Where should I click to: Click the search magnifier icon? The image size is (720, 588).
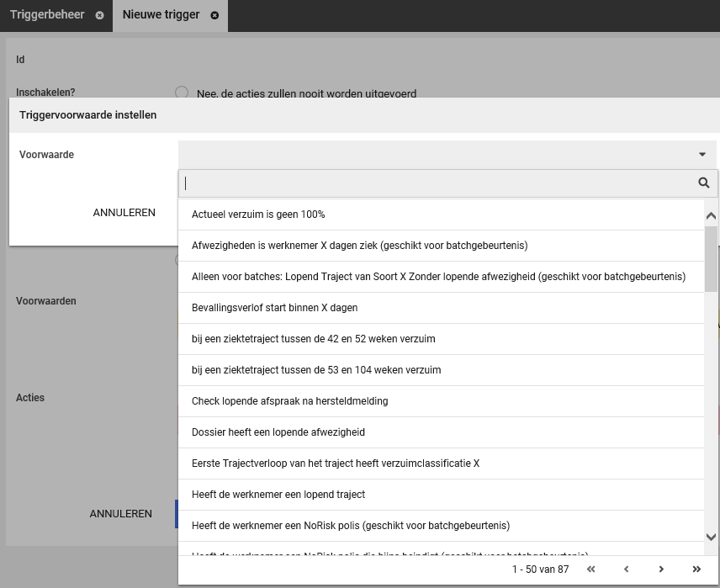(x=704, y=183)
